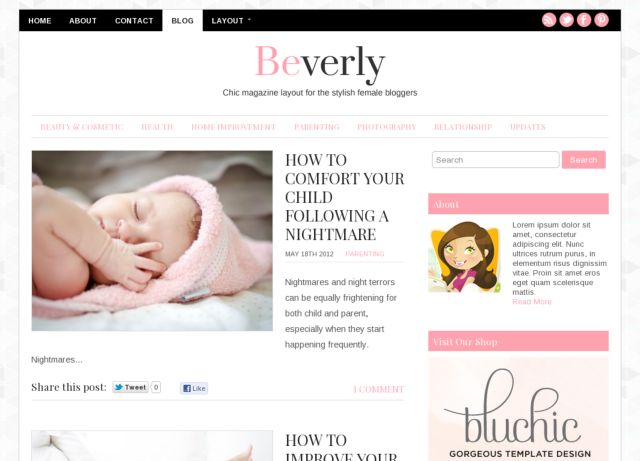Click the Tweet share button

click(130, 387)
